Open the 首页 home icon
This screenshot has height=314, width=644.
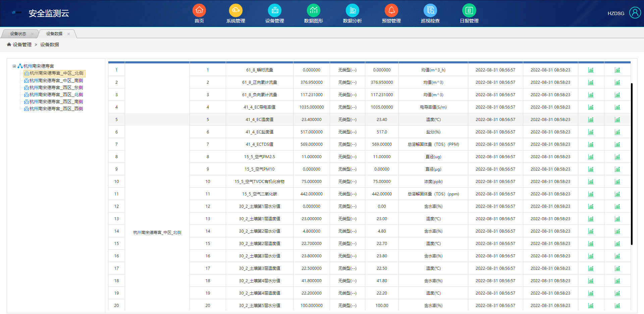199,10
